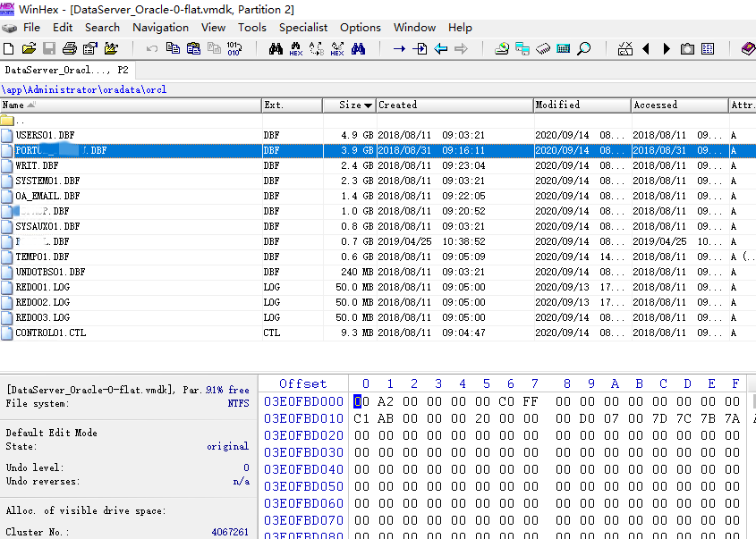Click the Save floppy disk icon

coord(49,48)
